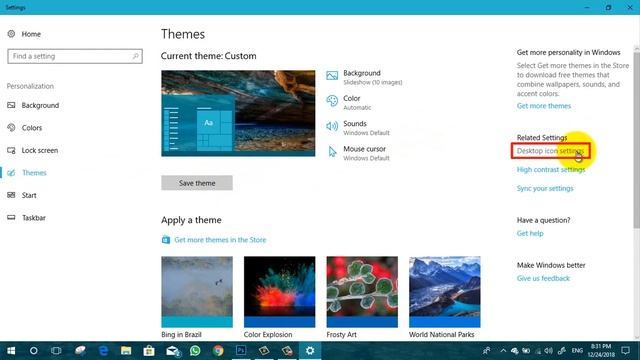Click the Settings gear on the taskbar
The width and height of the screenshot is (640, 360).
(x=310, y=351)
